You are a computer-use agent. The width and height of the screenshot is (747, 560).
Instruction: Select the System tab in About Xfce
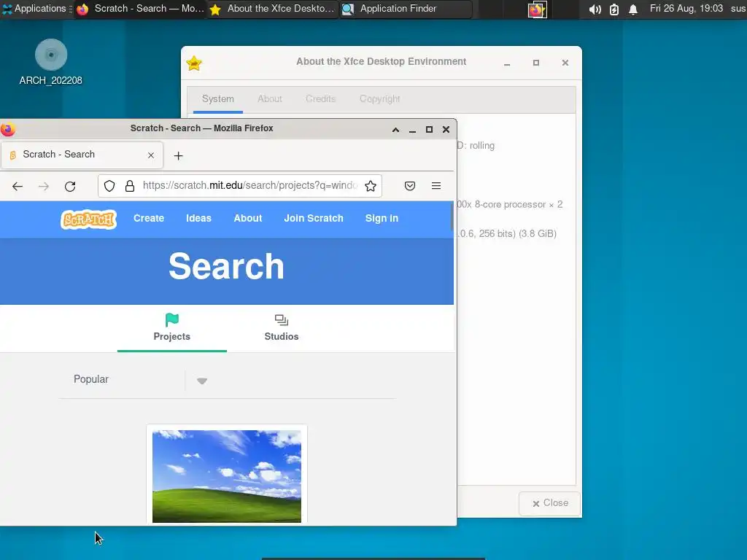pos(217,99)
